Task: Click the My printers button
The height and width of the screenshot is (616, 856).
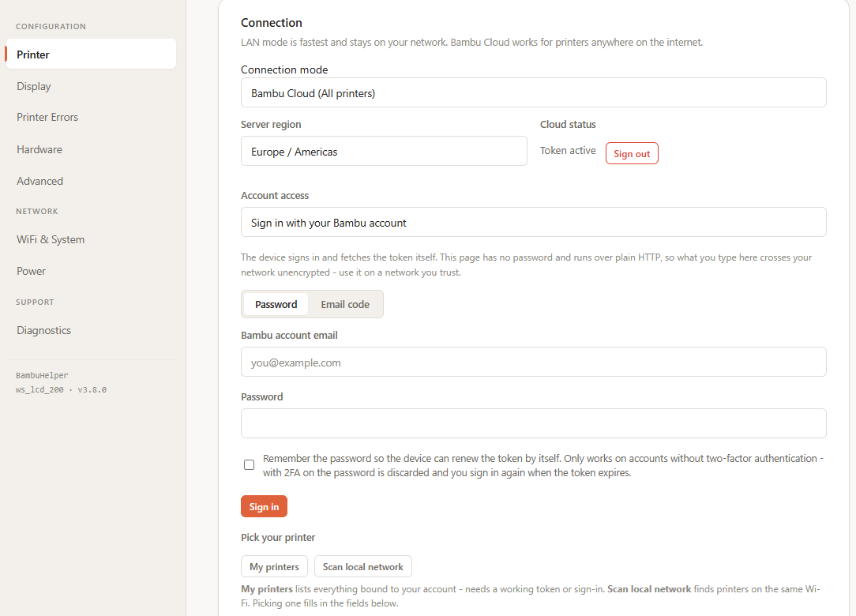Action: (x=274, y=567)
